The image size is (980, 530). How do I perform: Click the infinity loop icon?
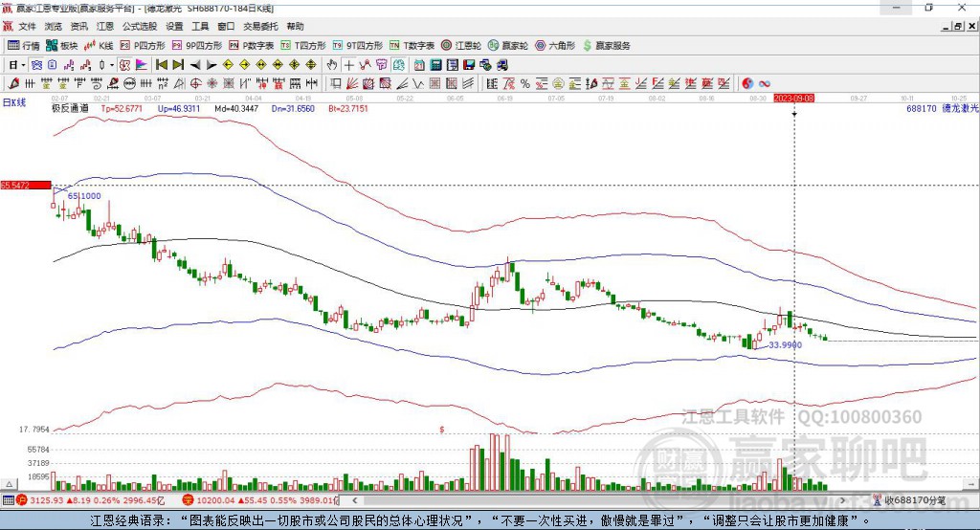click(764, 84)
